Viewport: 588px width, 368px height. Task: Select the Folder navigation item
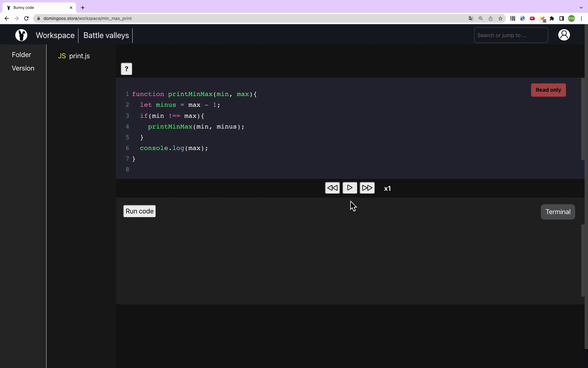tap(21, 54)
